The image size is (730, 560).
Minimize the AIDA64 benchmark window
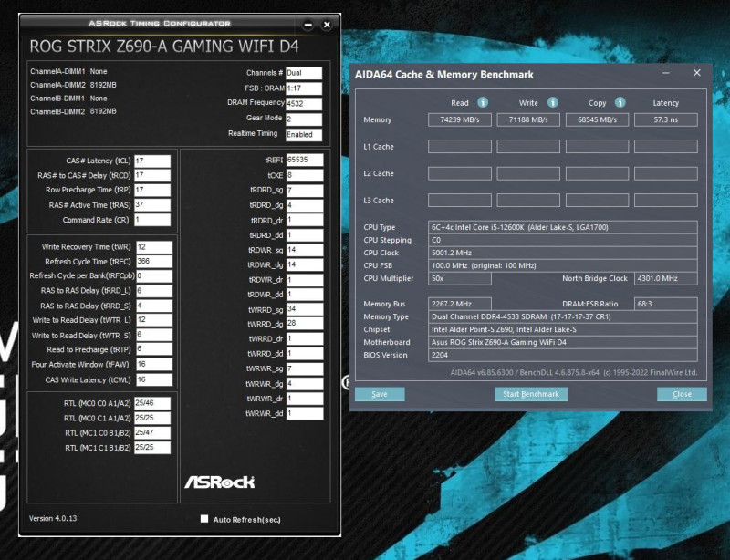click(666, 73)
